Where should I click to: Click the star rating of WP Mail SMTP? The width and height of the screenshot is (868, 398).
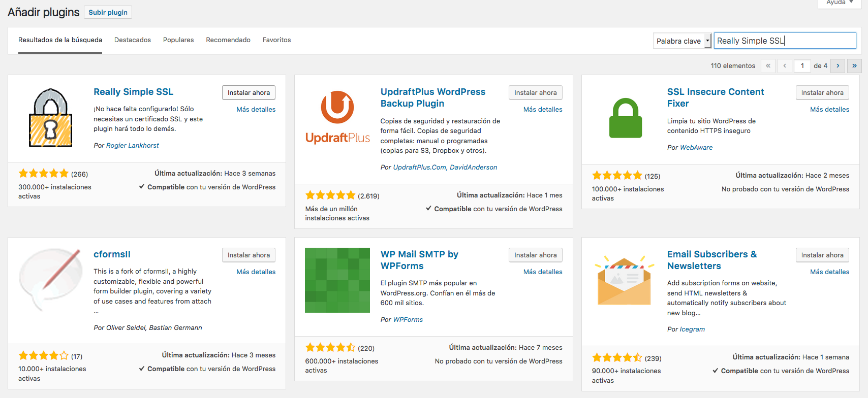pyautogui.click(x=330, y=348)
